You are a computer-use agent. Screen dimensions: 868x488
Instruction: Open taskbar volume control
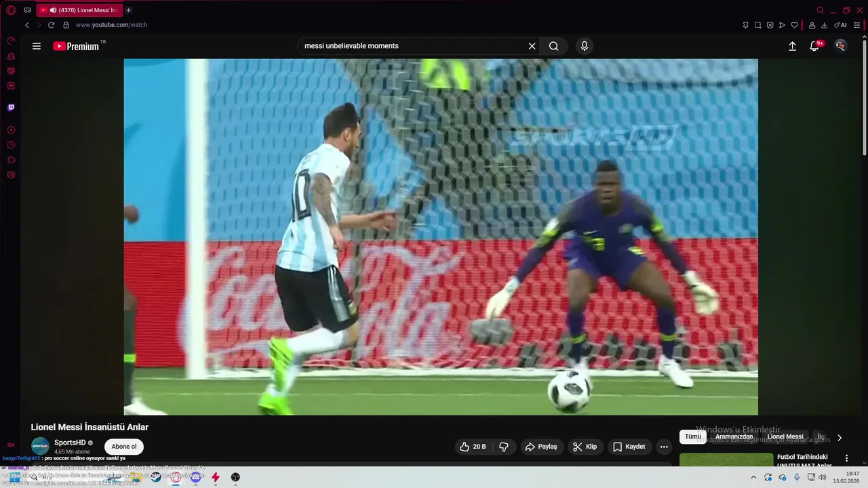coord(823,477)
